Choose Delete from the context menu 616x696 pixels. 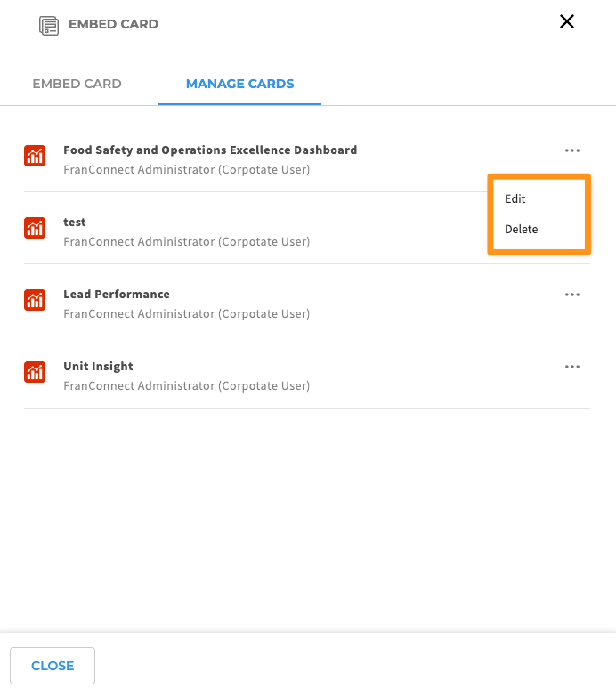(x=521, y=229)
